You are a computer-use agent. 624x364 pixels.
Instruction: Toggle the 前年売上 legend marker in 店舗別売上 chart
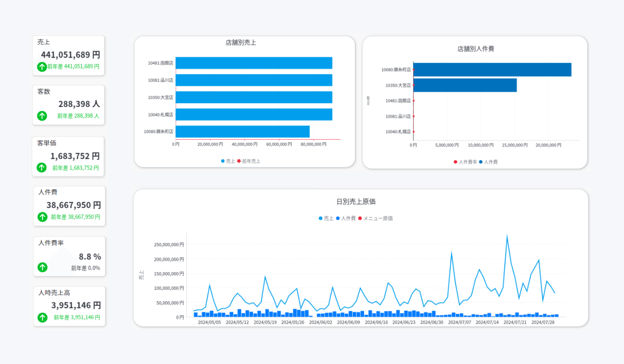(x=239, y=161)
